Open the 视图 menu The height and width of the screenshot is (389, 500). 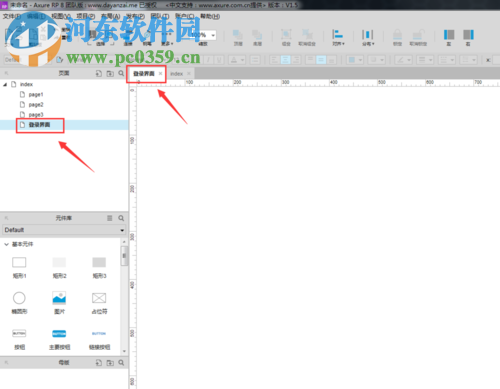61,16
